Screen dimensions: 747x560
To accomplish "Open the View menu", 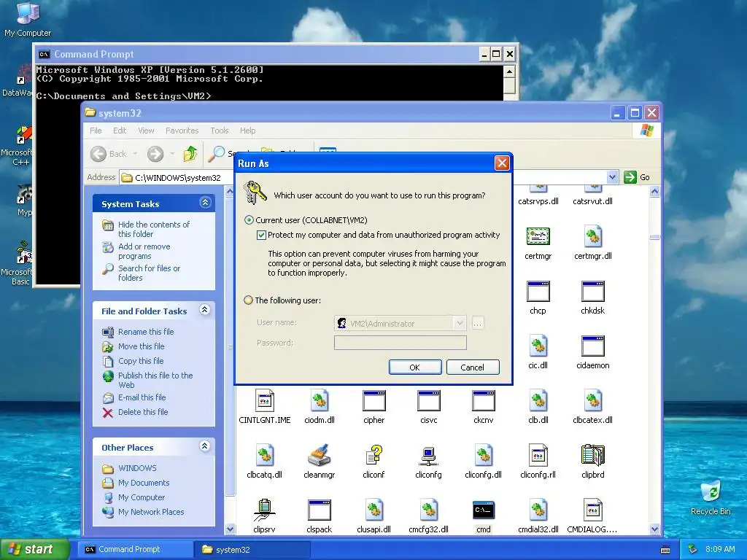I will coord(146,131).
